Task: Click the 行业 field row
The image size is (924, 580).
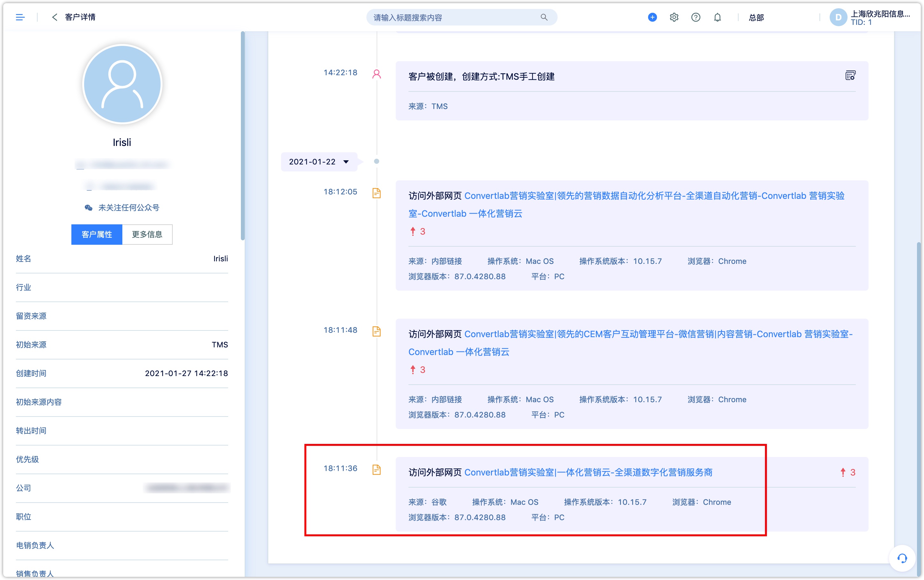Action: (122, 287)
